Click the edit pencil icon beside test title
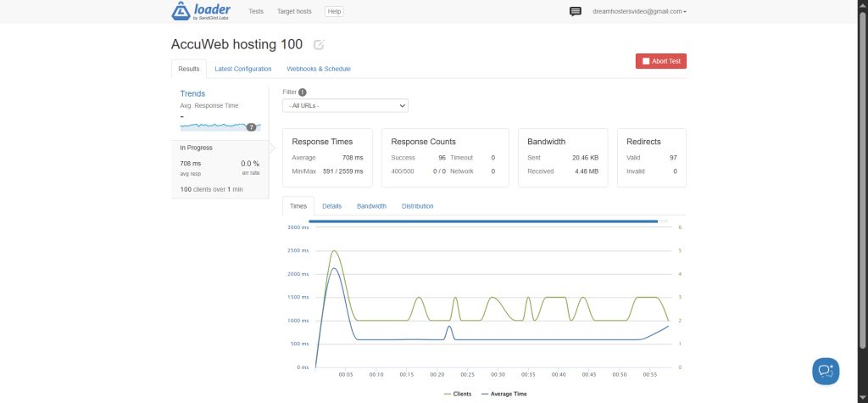The width and height of the screenshot is (868, 403). click(319, 45)
